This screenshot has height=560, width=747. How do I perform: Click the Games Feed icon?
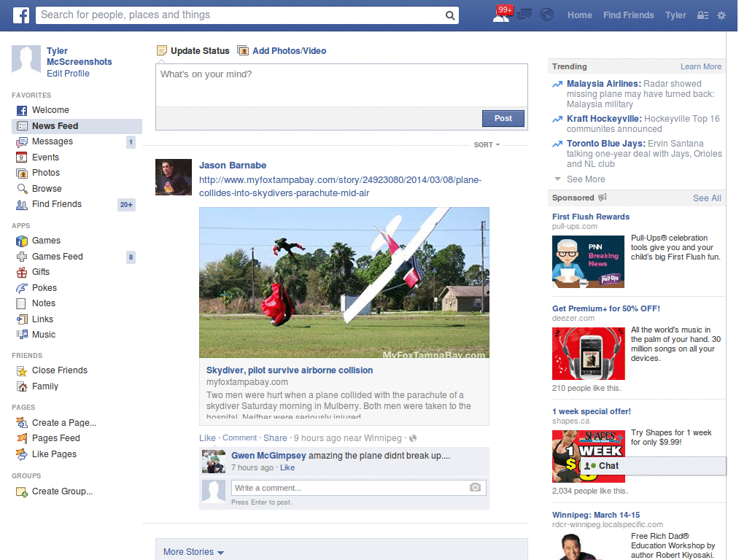(x=22, y=257)
